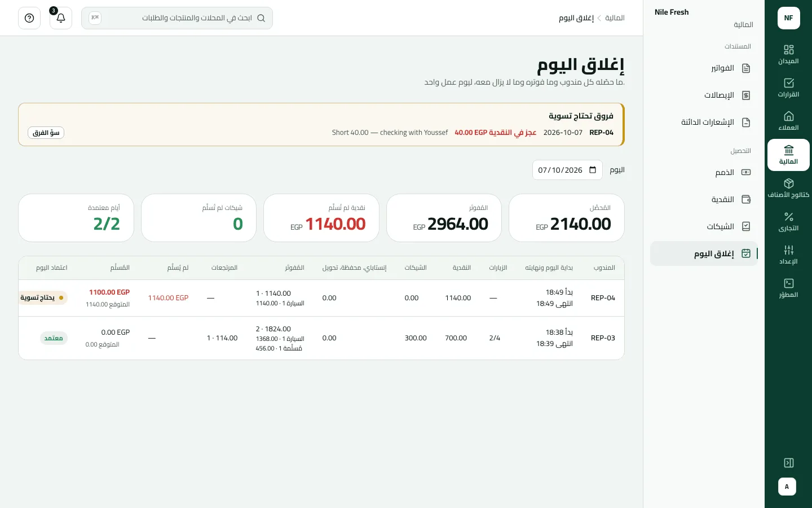The image size is (812, 508).
Task: Open النقدية (Cash) page
Action: coord(704,199)
